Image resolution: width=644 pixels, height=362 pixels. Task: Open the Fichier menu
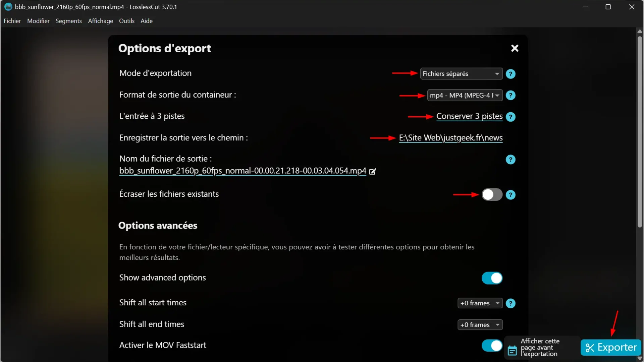[12, 21]
